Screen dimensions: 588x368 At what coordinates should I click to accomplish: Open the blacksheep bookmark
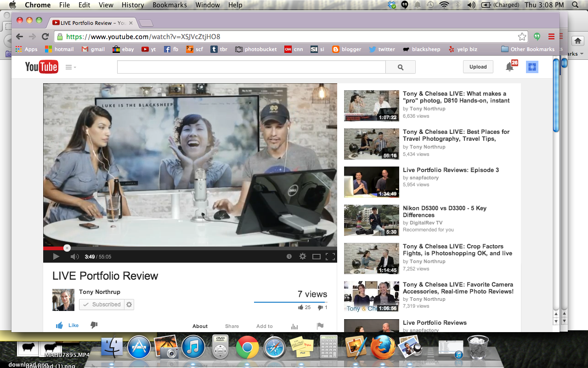pos(421,49)
